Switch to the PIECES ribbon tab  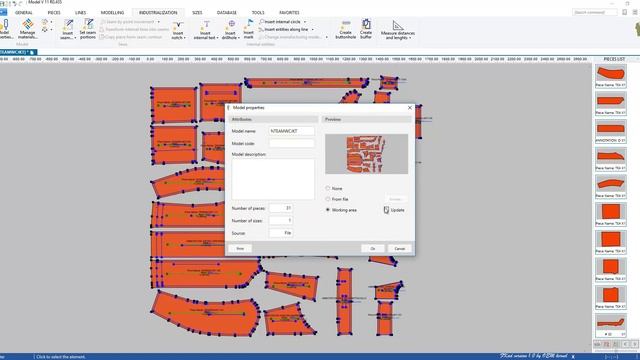pos(54,13)
